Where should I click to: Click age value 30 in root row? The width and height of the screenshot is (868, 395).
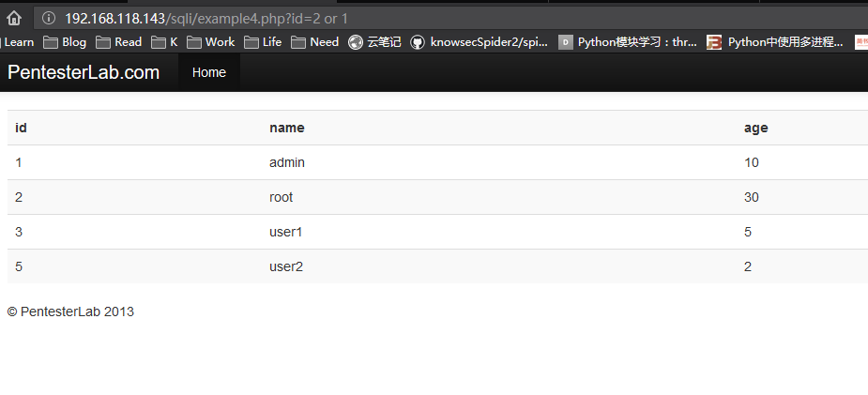pos(752,197)
